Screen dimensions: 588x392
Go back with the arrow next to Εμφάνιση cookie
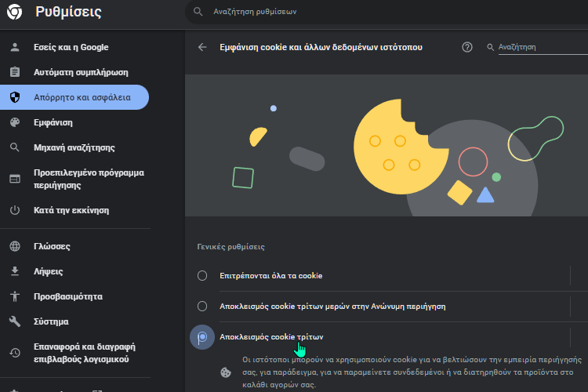202,47
